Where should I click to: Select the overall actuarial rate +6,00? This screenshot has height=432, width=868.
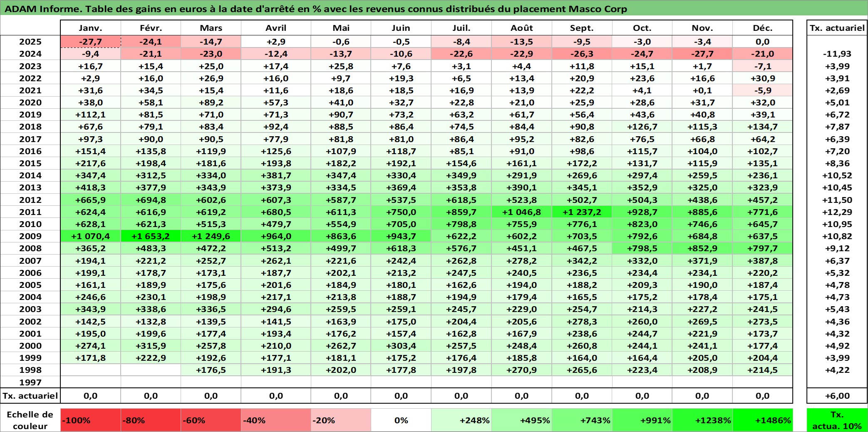[837, 396]
